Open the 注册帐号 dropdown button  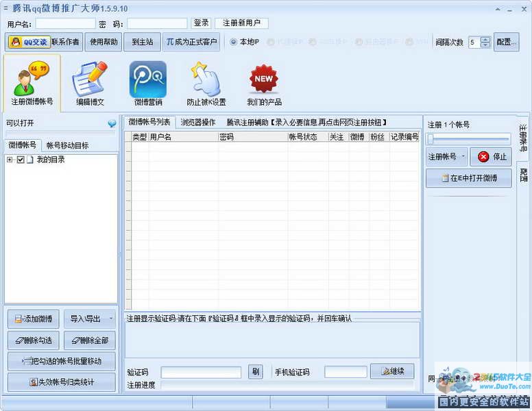(446, 157)
